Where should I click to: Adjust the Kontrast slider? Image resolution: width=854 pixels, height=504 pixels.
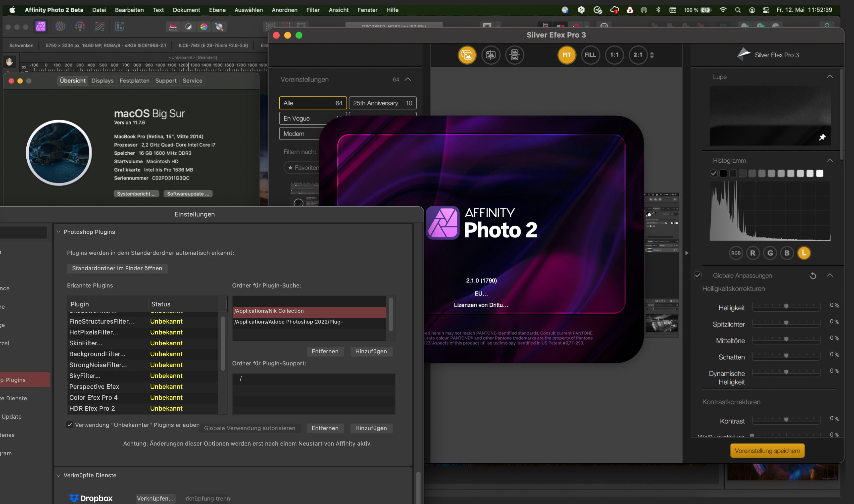[786, 420]
